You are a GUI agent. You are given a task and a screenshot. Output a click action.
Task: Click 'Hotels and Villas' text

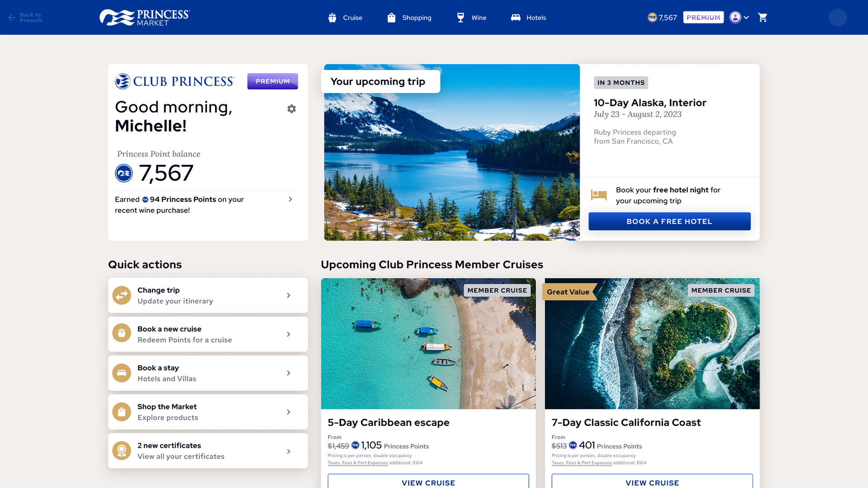pos(167,379)
